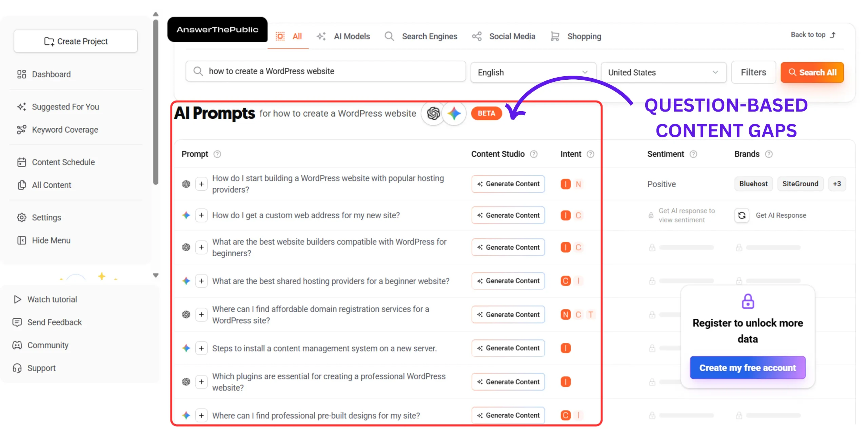Click the SiteGround brand tag

(x=800, y=184)
